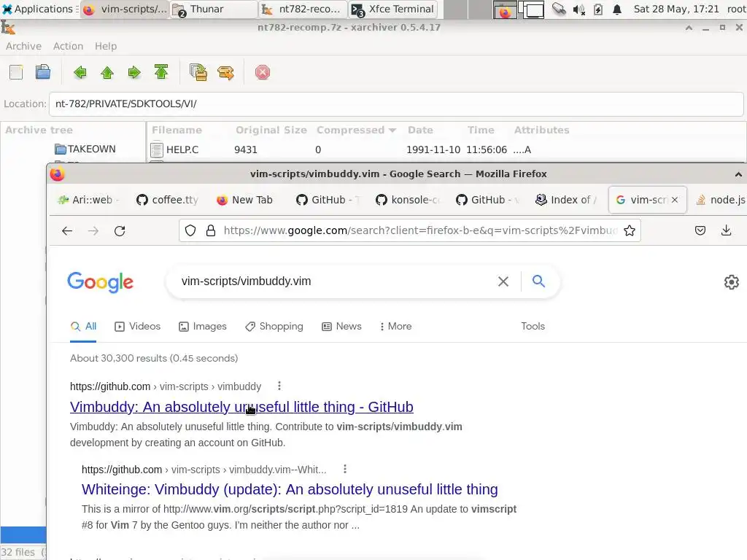Click the extract files icon in xarchiver
This screenshot has width=747, height=560.
225,72
